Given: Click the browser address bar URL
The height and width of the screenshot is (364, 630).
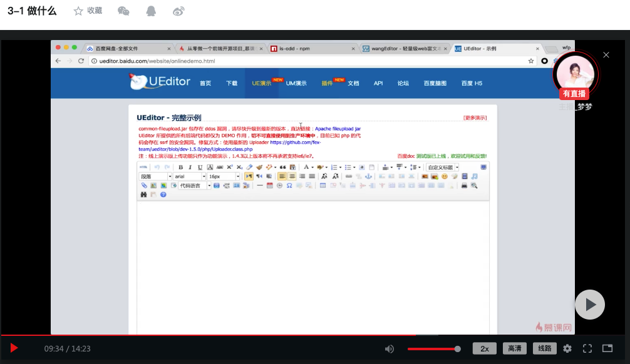Looking at the screenshot, I should 157,61.
